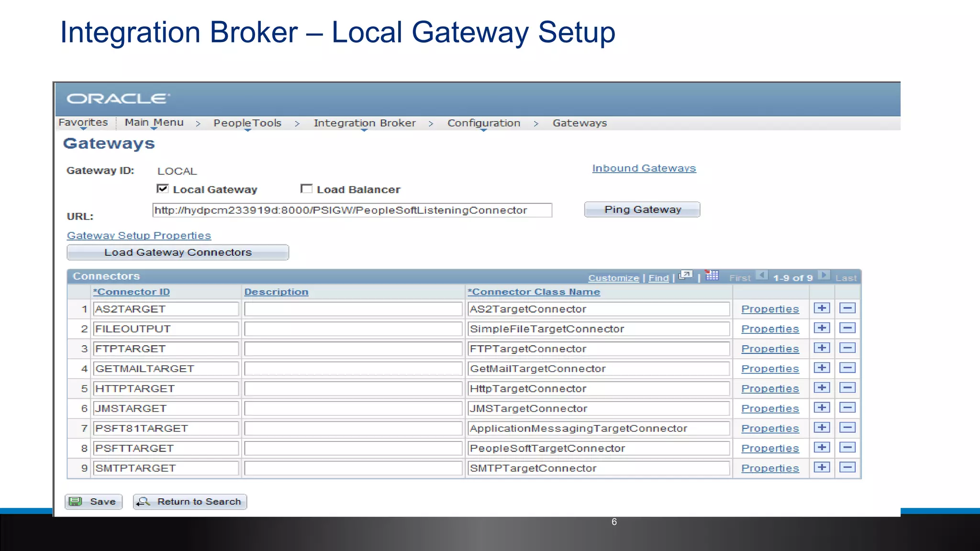Screen dimensions: 980x551
Task: Save the gateway configuration
Action: pos(94,502)
